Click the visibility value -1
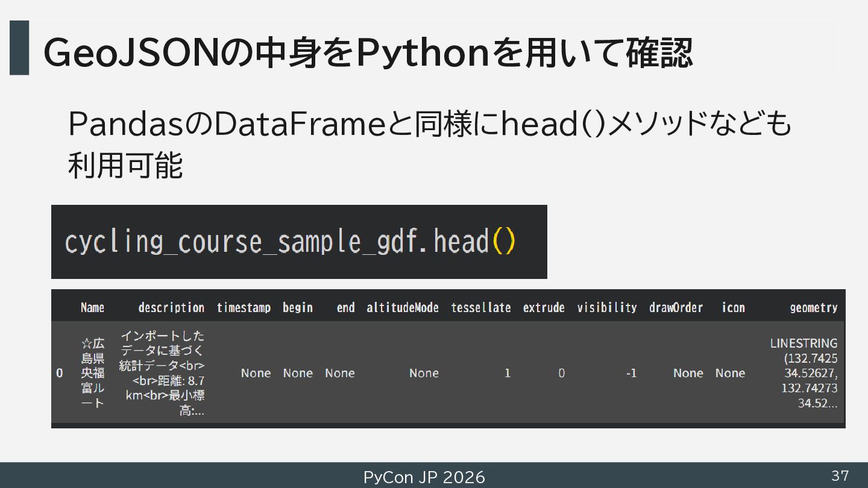 pyautogui.click(x=631, y=373)
